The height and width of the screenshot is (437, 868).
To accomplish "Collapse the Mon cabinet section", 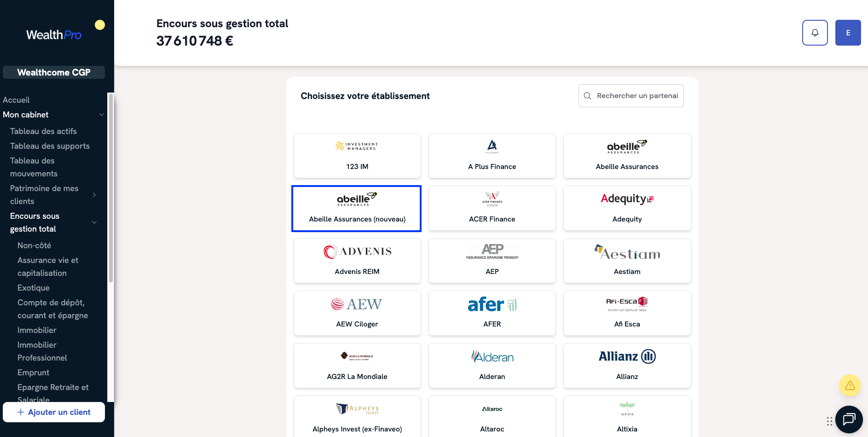I will pos(102,115).
